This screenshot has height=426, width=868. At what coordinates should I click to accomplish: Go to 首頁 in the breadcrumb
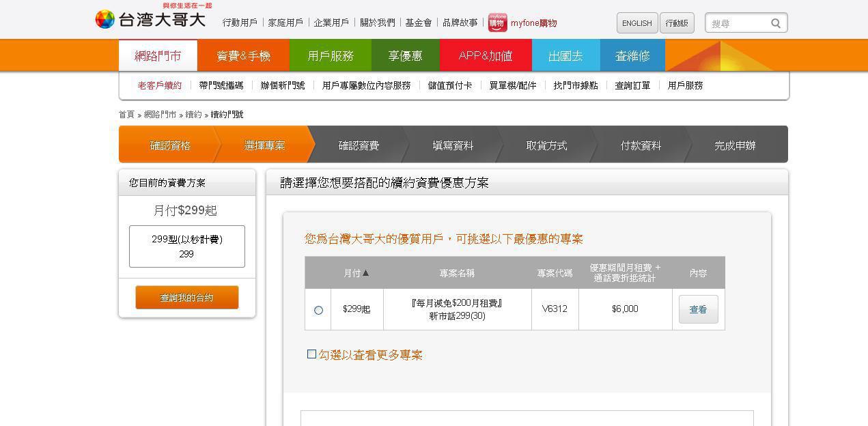pos(126,115)
